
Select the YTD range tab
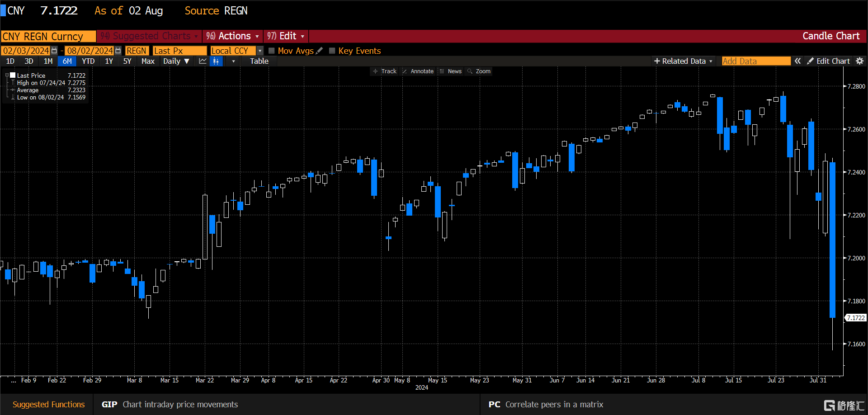click(88, 61)
